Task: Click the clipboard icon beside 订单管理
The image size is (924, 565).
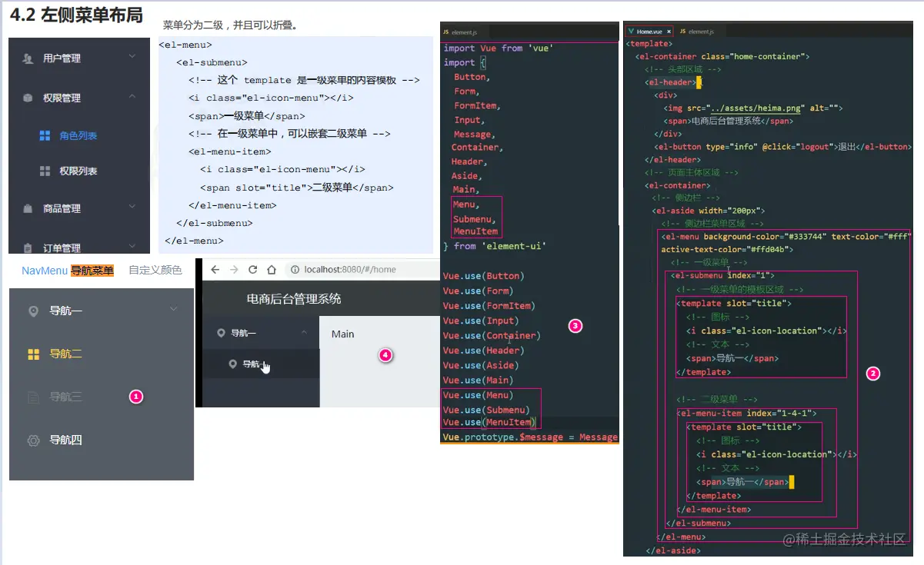Action: [28, 248]
